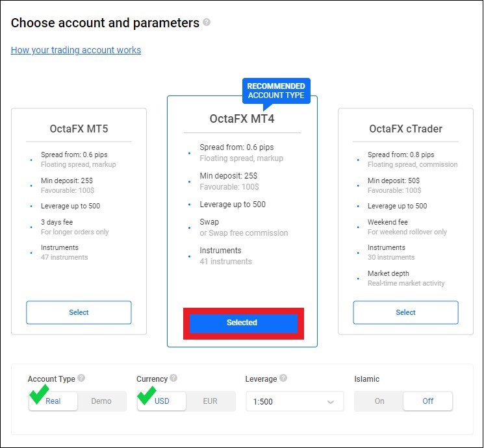Image resolution: width=484 pixels, height=448 pixels.
Task: Click 'Market depth' in cTrader card
Action: click(388, 273)
